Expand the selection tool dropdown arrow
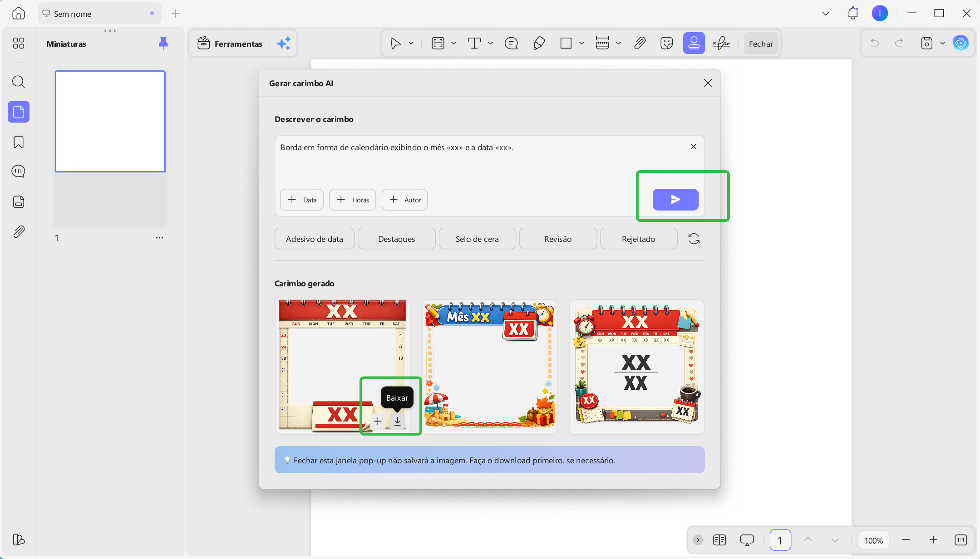Image resolution: width=980 pixels, height=559 pixels. [411, 44]
